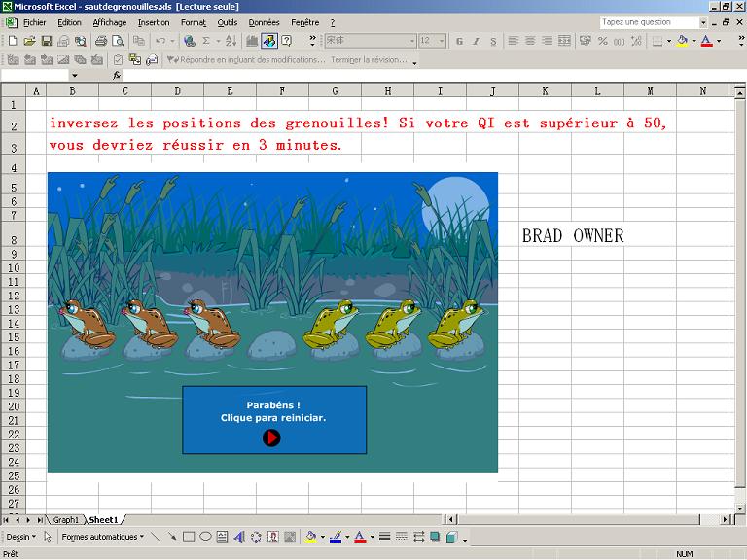Open the Dessin menu button
Image resolution: width=747 pixels, height=560 pixels.
pos(19,537)
